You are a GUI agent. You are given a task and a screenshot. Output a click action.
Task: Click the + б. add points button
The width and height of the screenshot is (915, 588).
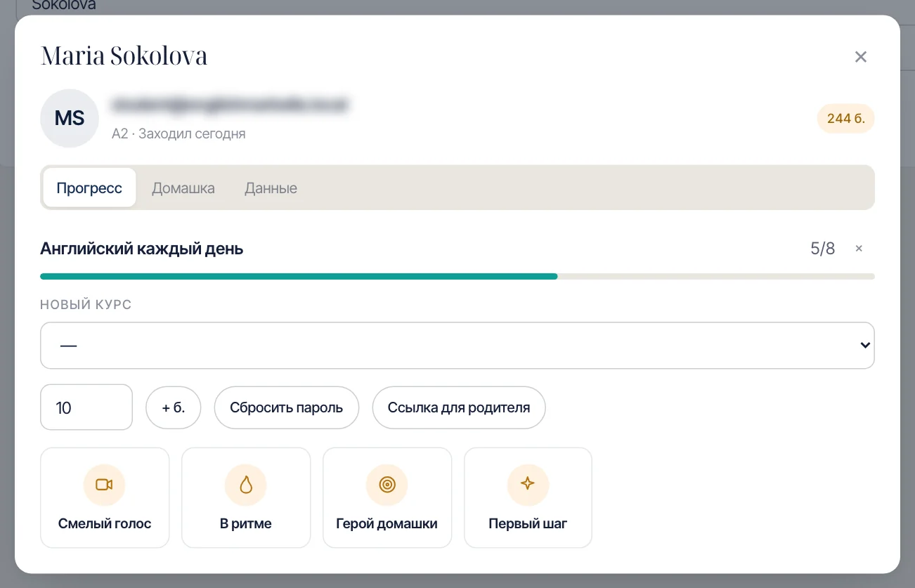click(x=174, y=407)
